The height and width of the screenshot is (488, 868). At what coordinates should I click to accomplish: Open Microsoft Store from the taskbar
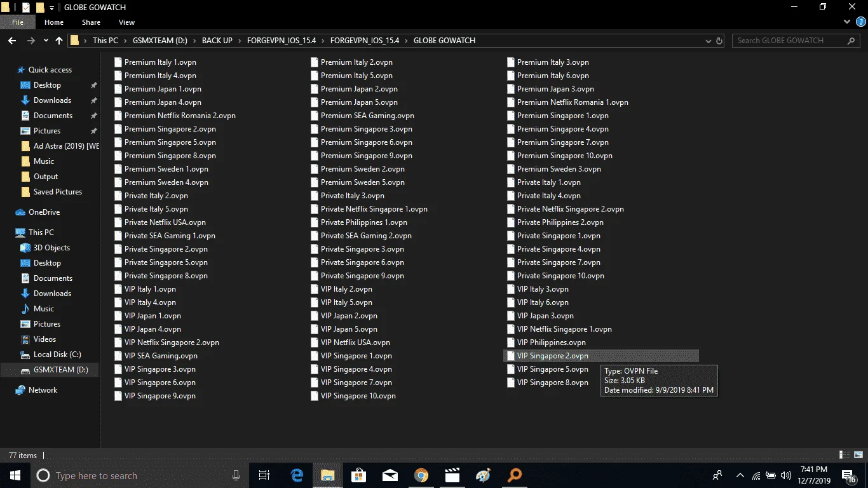click(x=358, y=475)
